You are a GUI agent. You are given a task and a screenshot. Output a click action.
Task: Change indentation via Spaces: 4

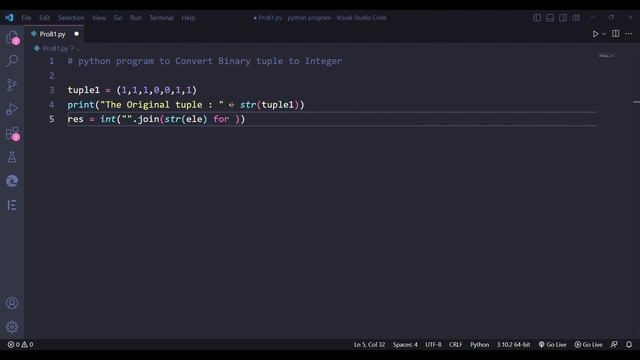pos(405,344)
